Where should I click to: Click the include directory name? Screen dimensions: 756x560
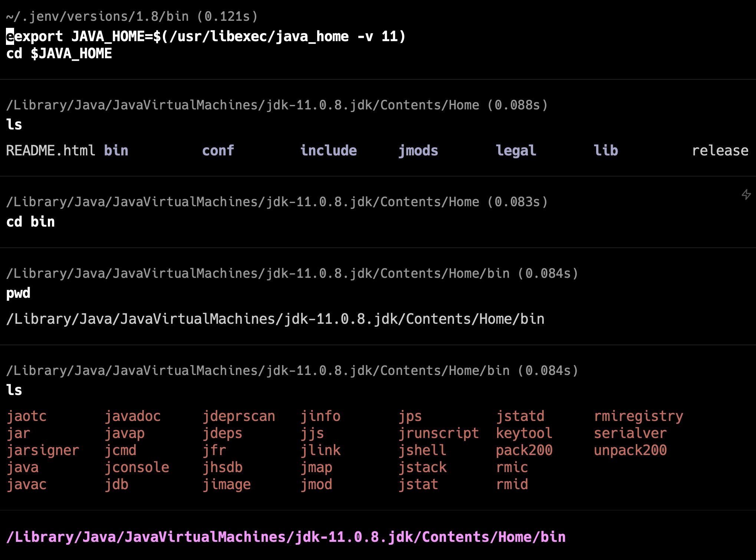[328, 151]
